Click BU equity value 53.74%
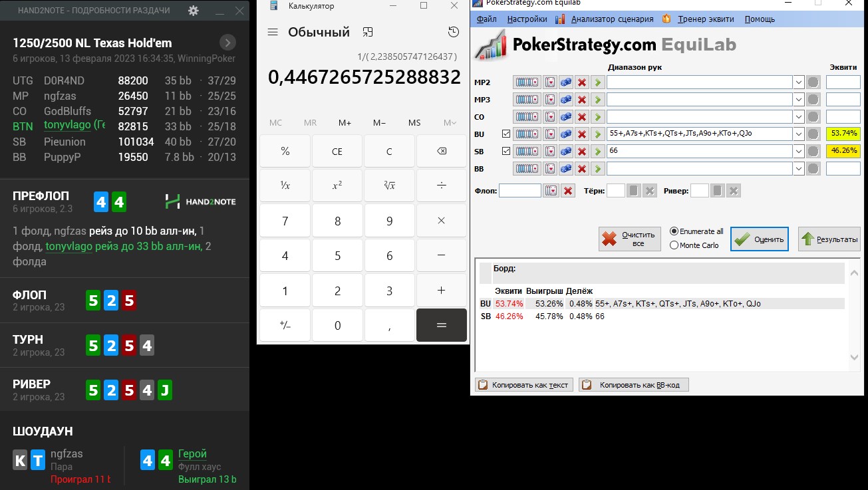This screenshot has height=490, width=868. (843, 134)
